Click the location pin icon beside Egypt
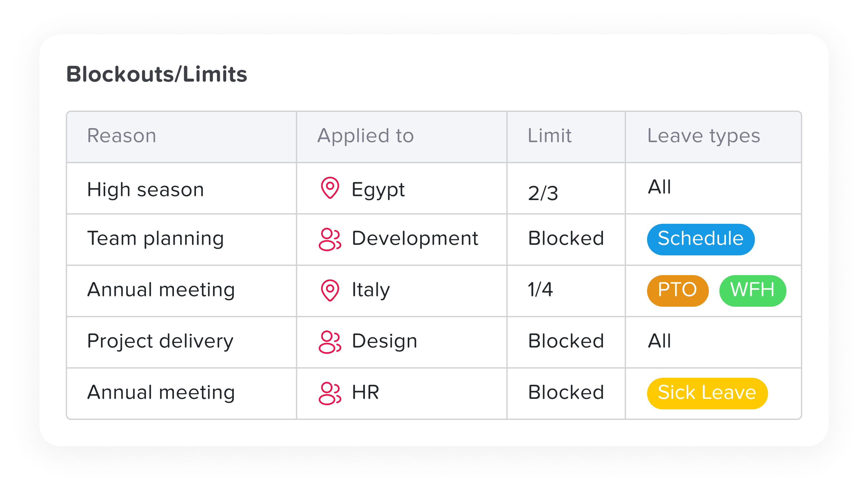This screenshot has height=491, width=868. (x=330, y=188)
